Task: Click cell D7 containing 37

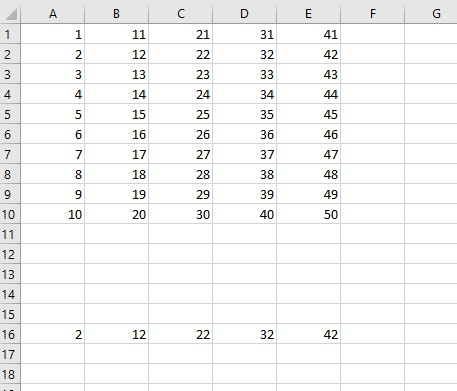Action: tap(245, 154)
